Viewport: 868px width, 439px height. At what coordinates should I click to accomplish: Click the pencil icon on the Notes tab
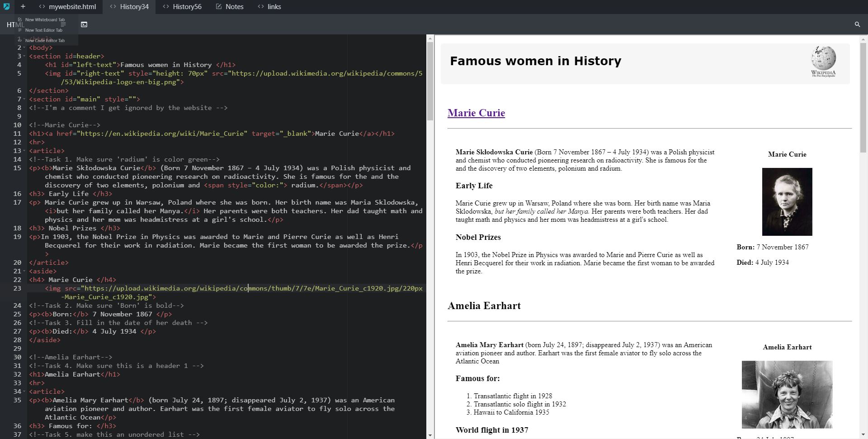pos(219,7)
